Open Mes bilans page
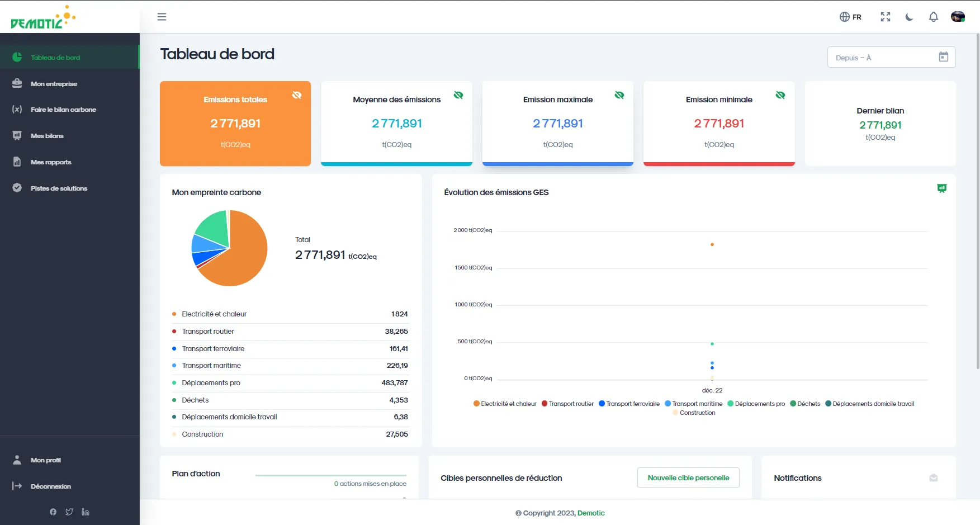Screen dimensions: 980x525 tap(69, 136)
